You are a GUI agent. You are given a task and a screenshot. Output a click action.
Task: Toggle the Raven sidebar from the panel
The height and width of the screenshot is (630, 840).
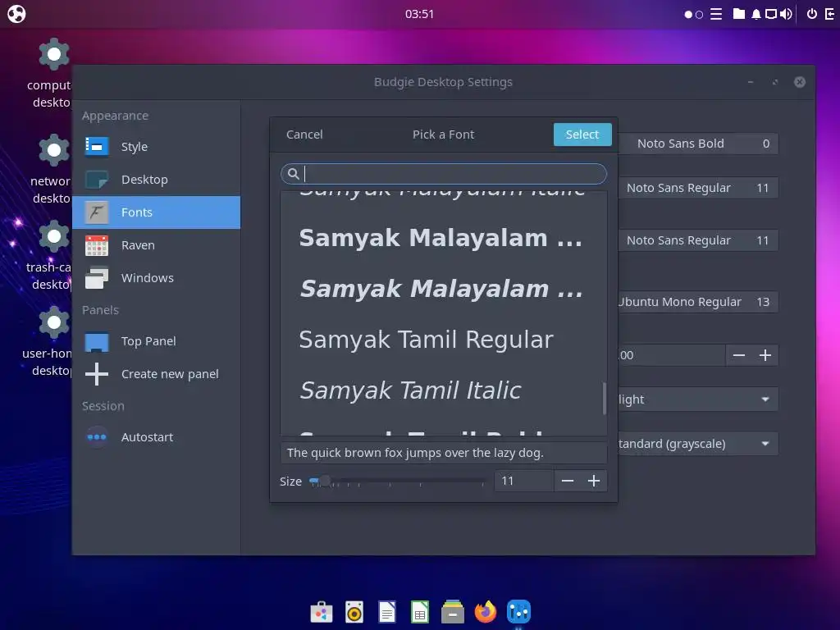coord(830,14)
